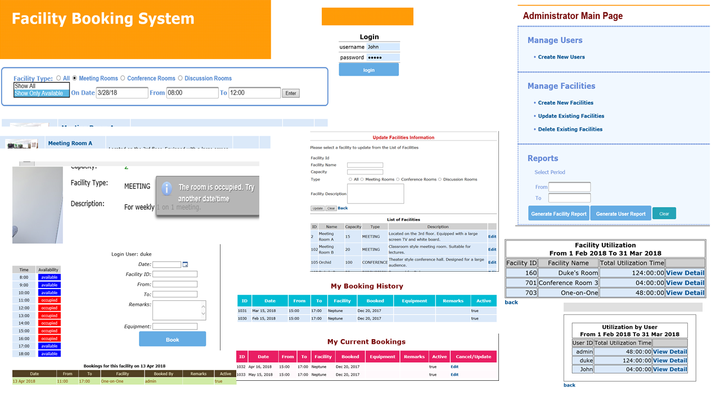The image size is (720, 405).
Task: Click back link under Facility Utilization table
Action: (511, 302)
